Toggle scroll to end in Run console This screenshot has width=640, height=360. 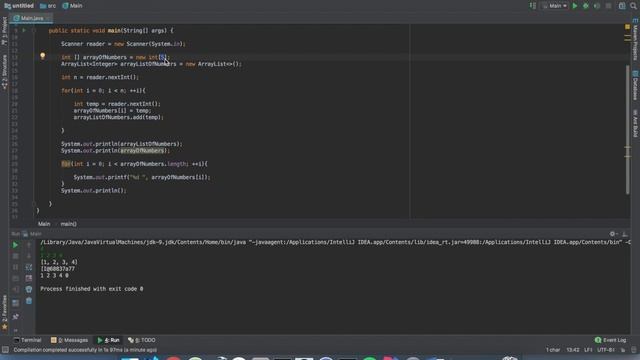tap(29, 278)
